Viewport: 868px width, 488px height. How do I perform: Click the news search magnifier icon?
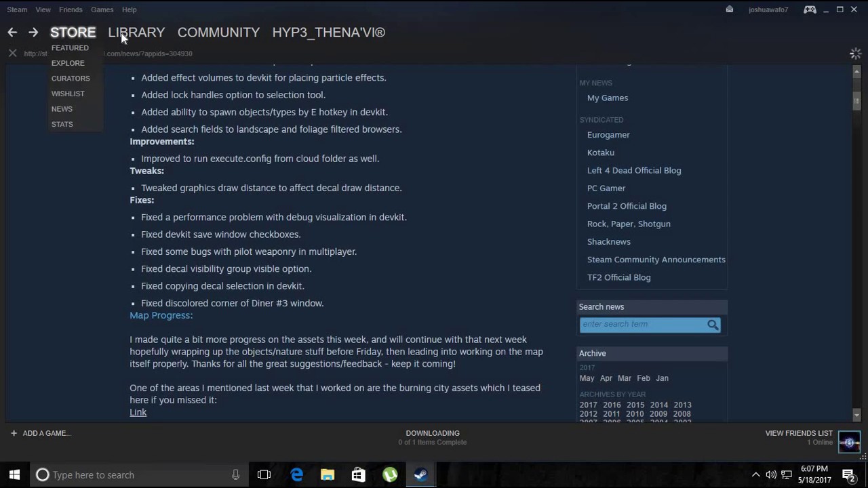click(713, 325)
